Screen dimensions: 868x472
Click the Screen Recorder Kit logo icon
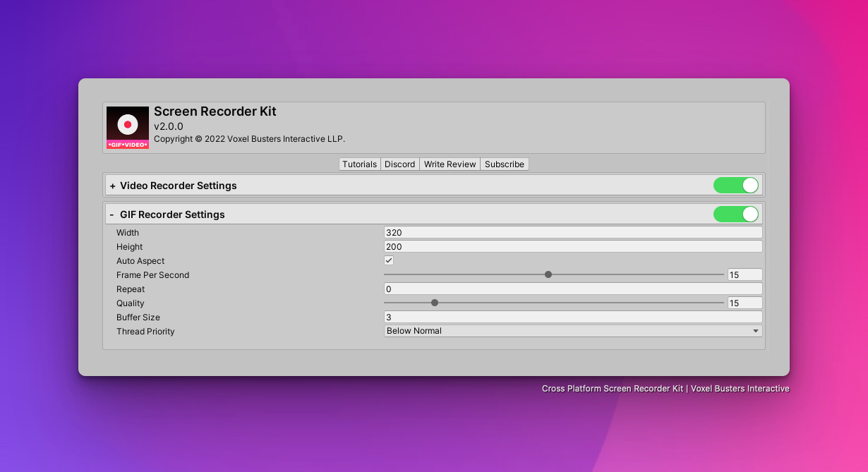pos(128,128)
